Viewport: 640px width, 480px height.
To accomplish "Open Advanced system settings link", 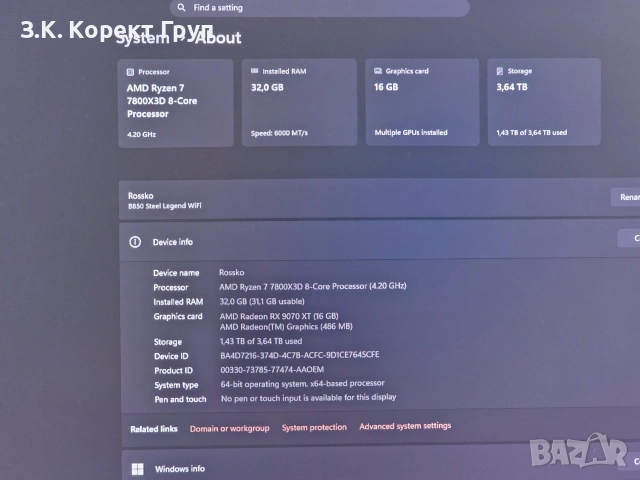I will point(405,426).
